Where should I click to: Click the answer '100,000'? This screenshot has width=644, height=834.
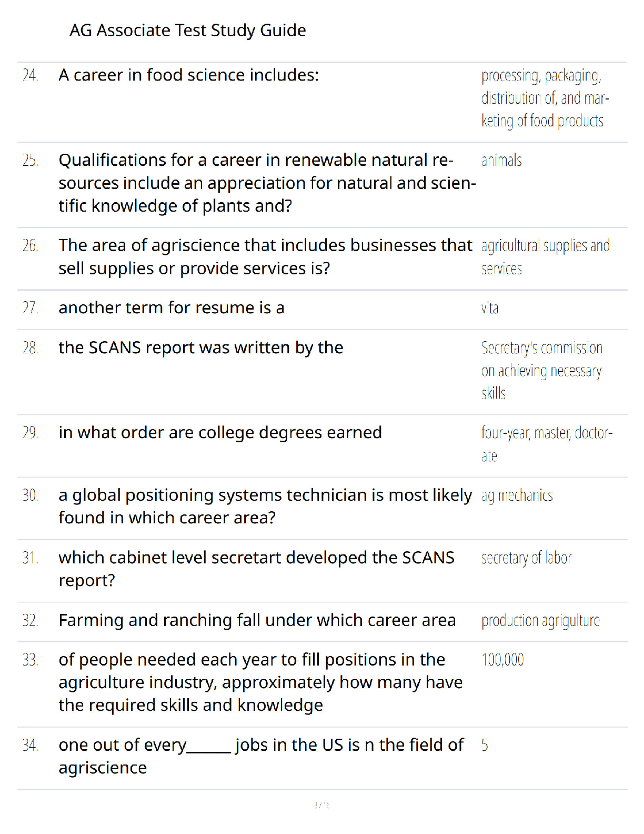coord(502,660)
